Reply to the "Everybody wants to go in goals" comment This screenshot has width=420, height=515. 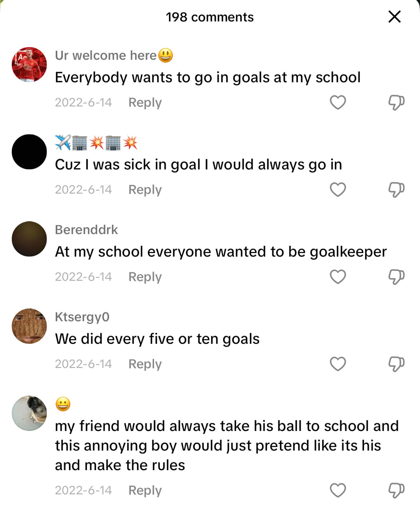click(x=145, y=102)
